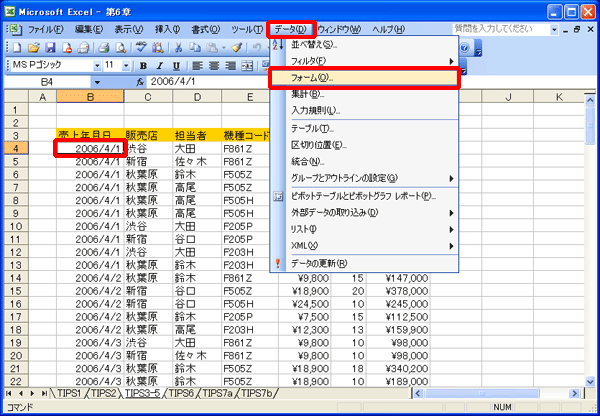Open the font size dropdown
Viewport: 600px width, 416px height.
126,66
